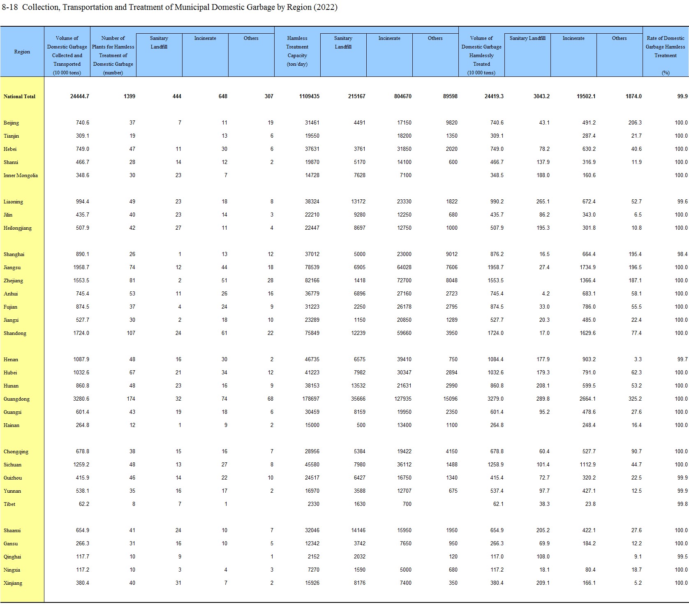This screenshot has height=616, width=689.
Task: Select the Beijing region row label
Action: coord(11,123)
